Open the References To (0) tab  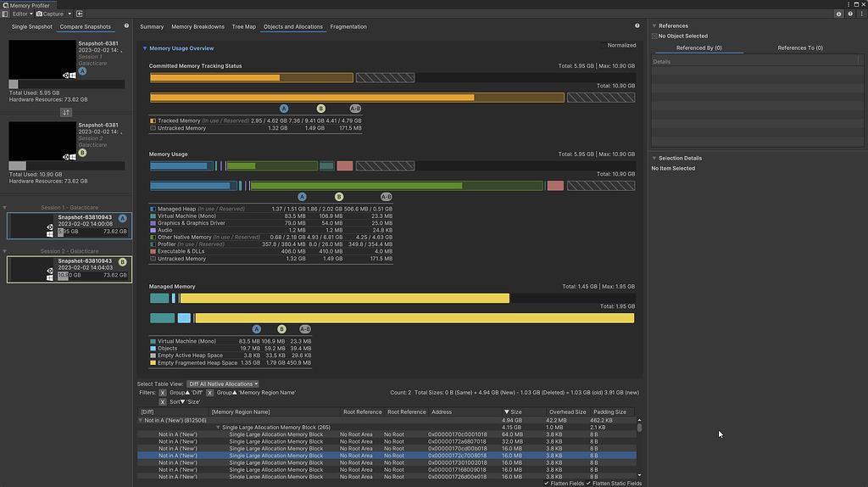click(x=799, y=48)
